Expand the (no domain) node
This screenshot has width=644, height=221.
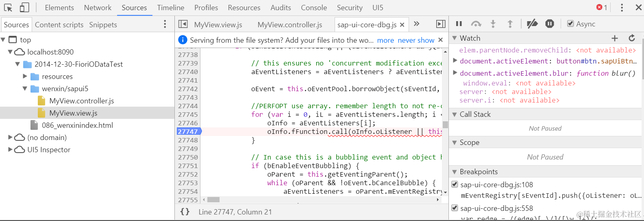click(11, 137)
